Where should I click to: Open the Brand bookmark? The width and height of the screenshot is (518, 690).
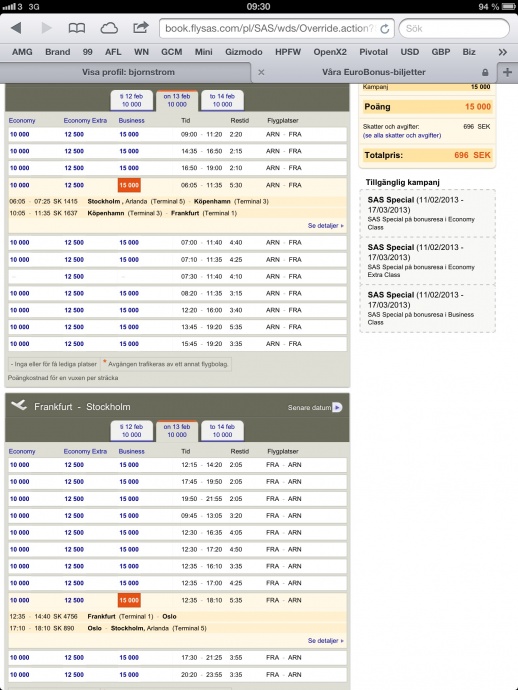point(58,52)
